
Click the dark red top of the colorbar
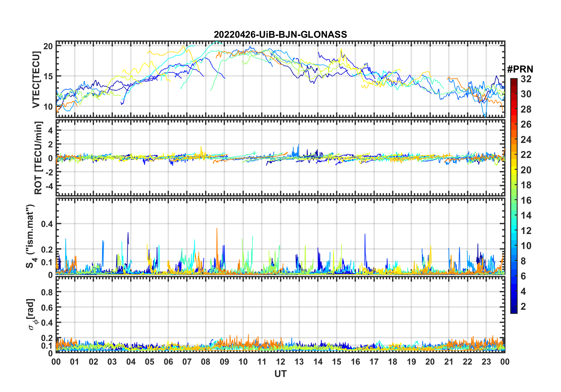(514, 80)
